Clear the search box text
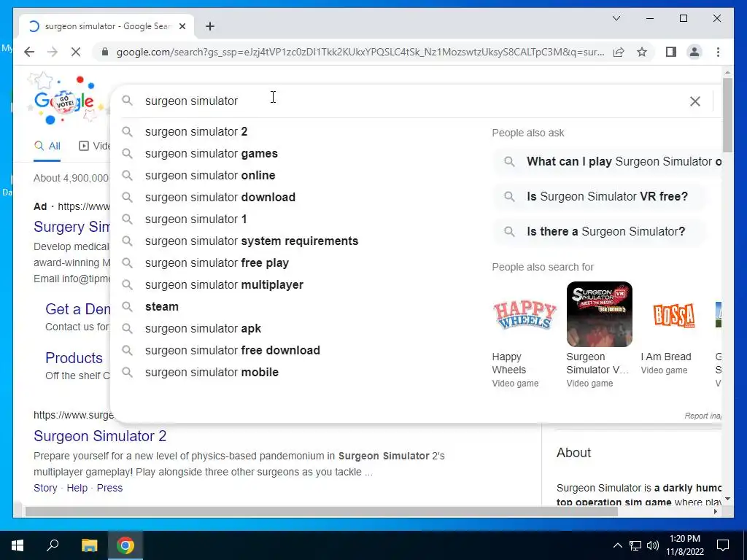747x560 pixels. point(695,101)
